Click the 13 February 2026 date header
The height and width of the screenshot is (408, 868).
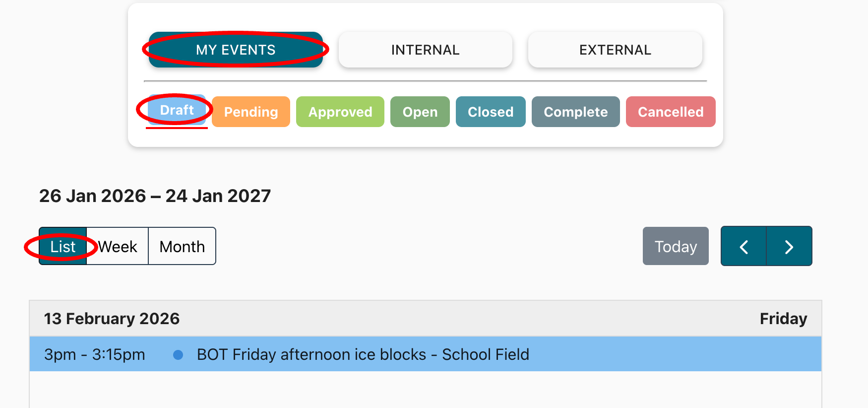112,319
